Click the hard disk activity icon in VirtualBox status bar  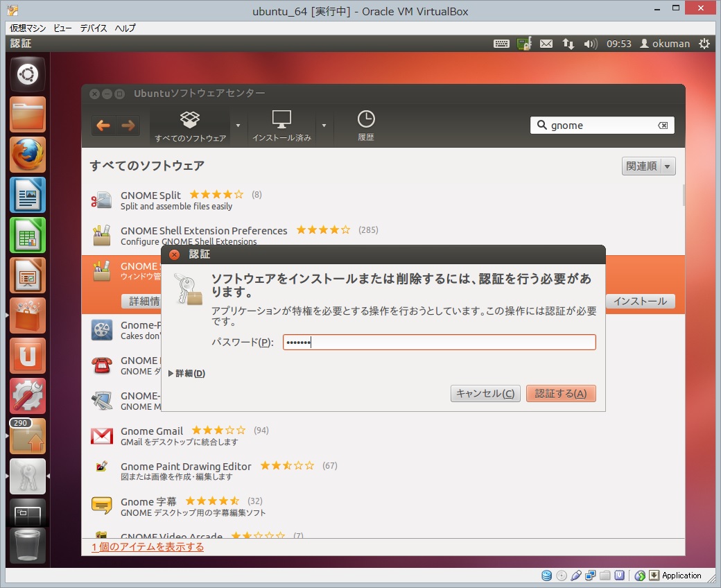(547, 575)
